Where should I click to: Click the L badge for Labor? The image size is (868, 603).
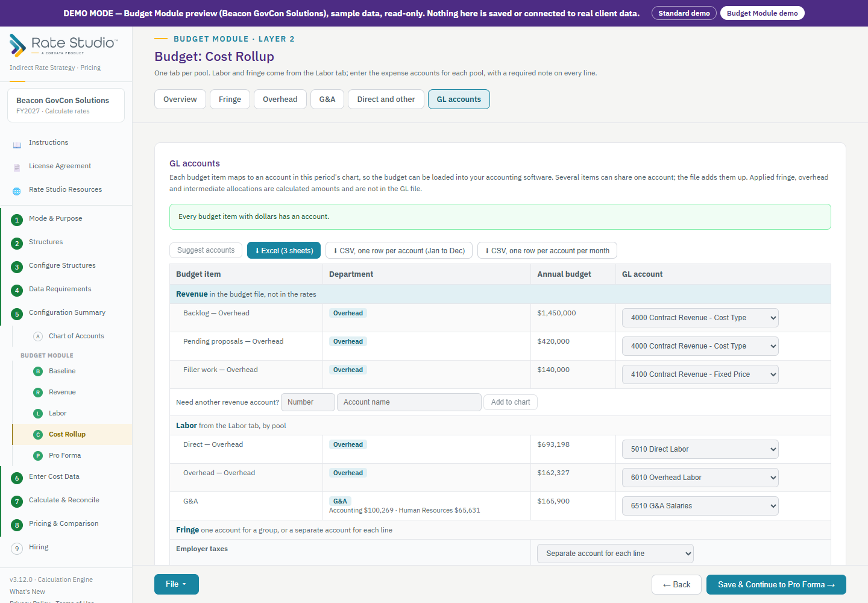(38, 414)
